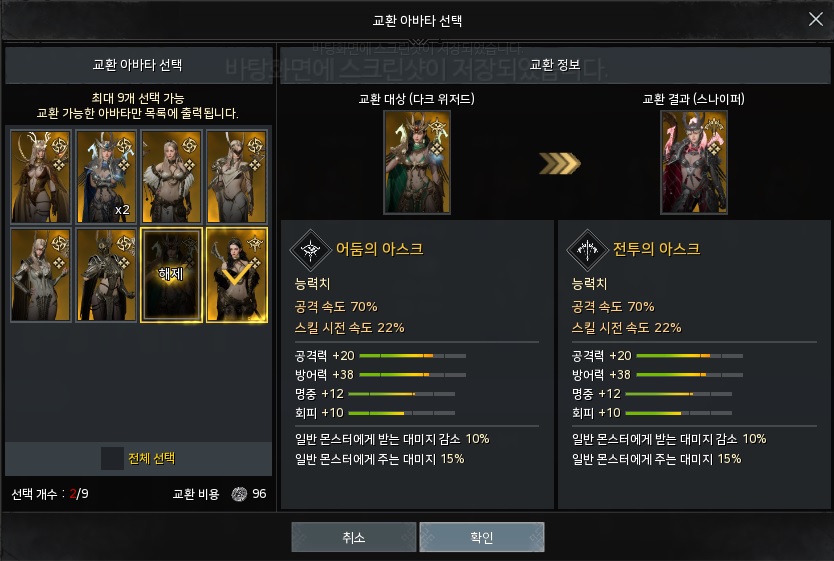
Task: Close the avatar exchange dialog
Action: point(815,20)
